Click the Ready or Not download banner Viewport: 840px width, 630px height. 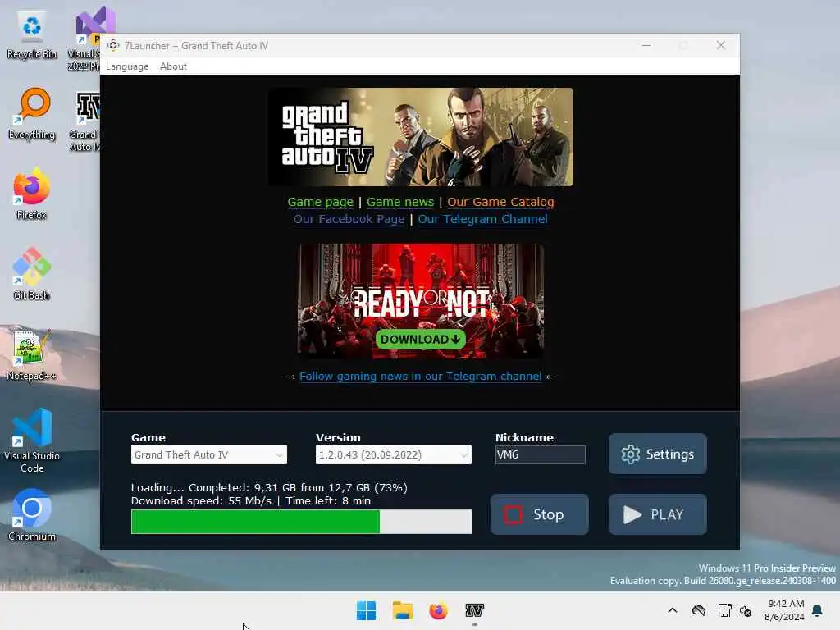click(x=421, y=300)
